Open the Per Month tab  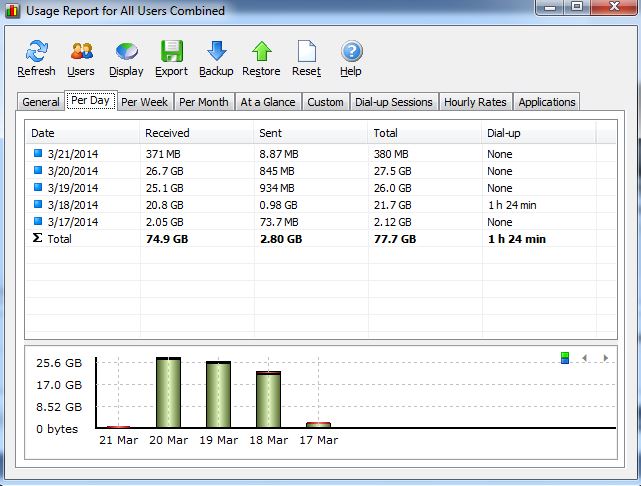pos(204,102)
